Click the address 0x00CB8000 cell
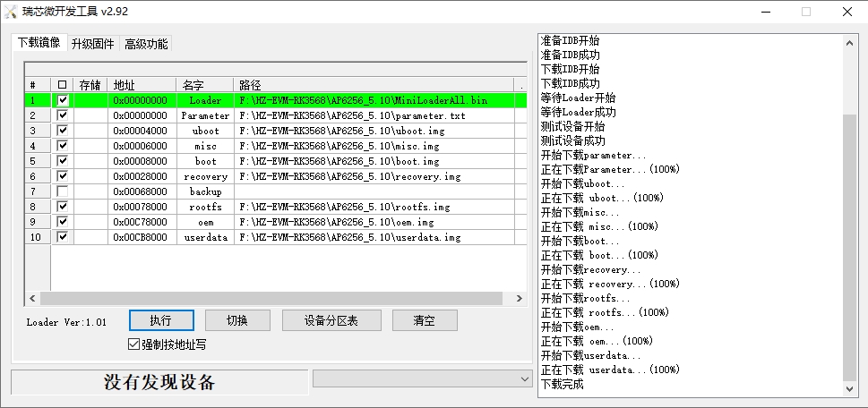Screen dimensions: 868x408 click(142, 237)
